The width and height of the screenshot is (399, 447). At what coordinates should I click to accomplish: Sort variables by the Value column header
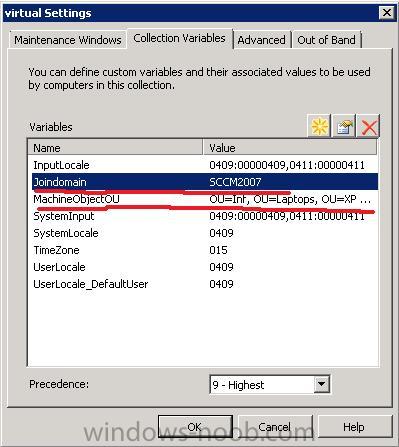pos(290,148)
